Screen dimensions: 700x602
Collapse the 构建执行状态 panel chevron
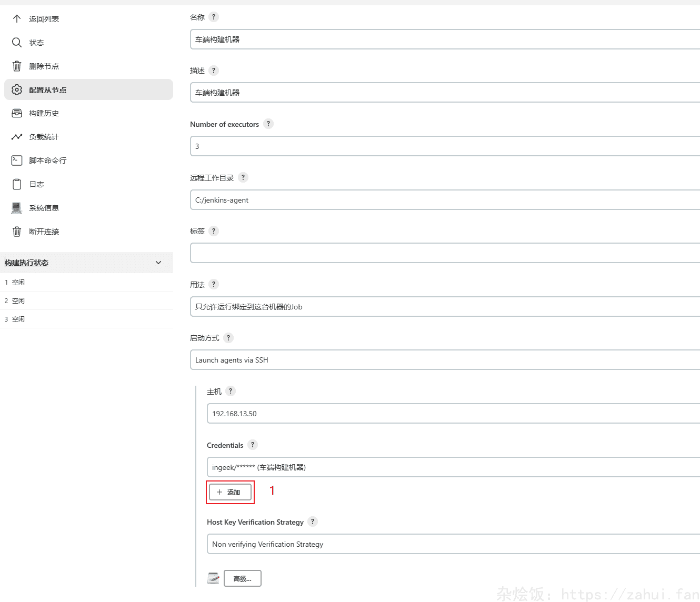coord(158,263)
